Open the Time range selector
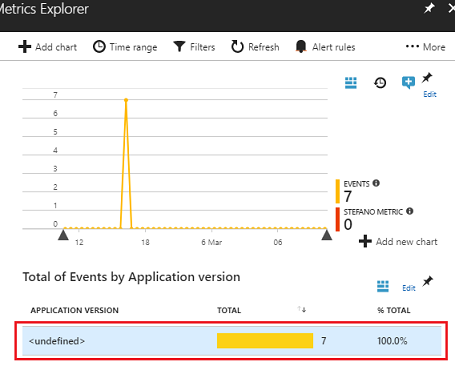 125,47
